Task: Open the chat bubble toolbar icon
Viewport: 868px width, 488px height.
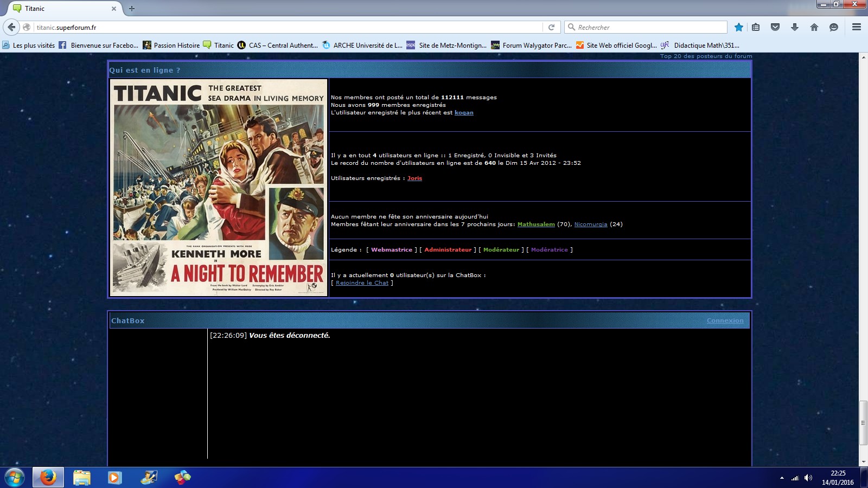Action: coord(834,27)
